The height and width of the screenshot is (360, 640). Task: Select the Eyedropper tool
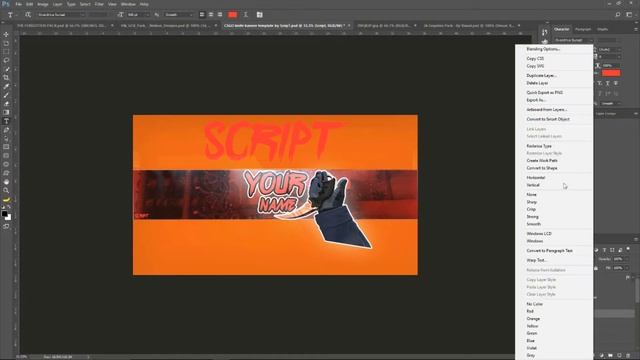pos(6,87)
